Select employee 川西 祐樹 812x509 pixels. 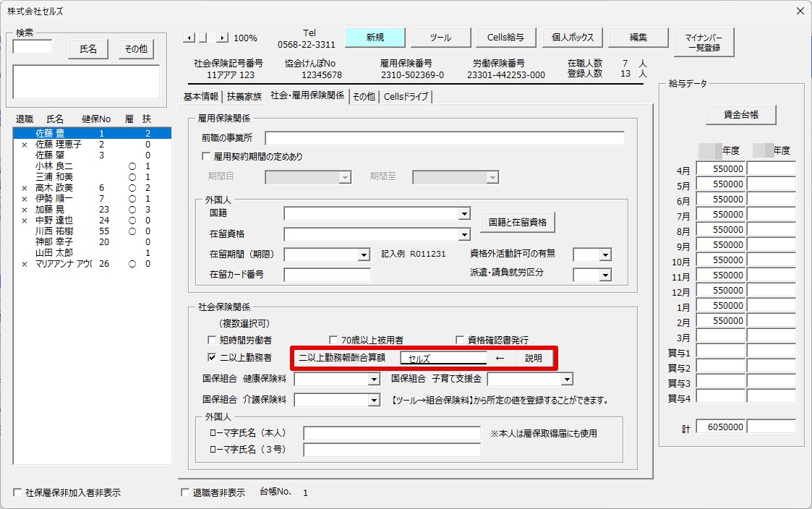[92, 231]
